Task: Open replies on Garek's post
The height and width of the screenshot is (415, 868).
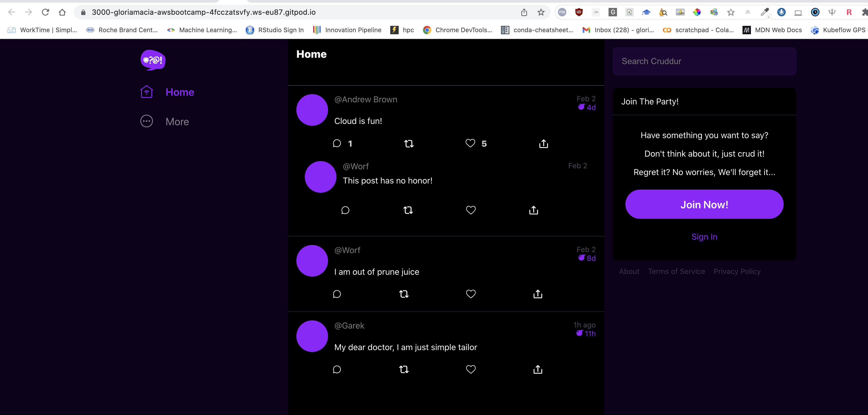Action: click(337, 370)
